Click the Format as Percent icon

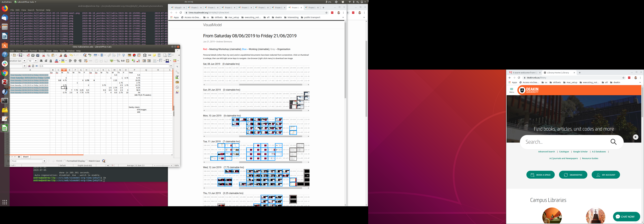click(118, 61)
